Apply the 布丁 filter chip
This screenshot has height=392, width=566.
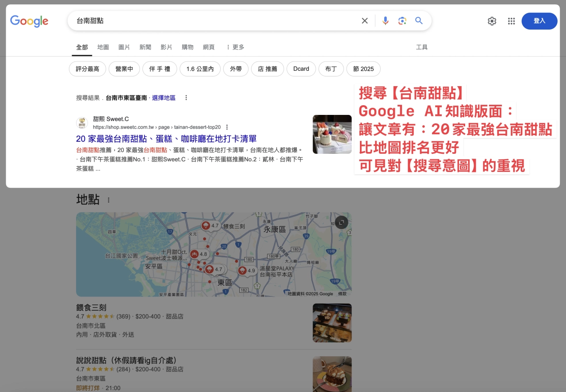[331, 69]
